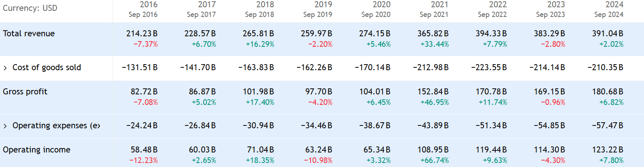This screenshot has height=167, width=644.
Task: Click the Currency: USD label
Action: click(x=30, y=8)
